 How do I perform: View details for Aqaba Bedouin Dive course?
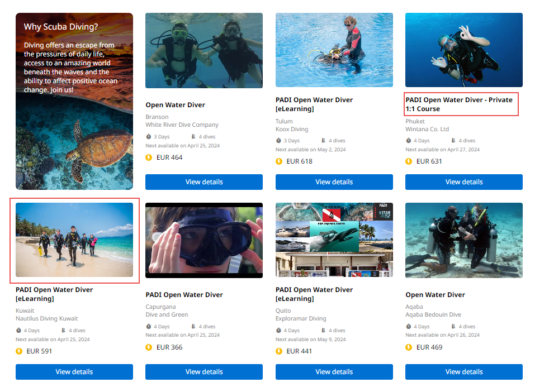[x=463, y=372]
